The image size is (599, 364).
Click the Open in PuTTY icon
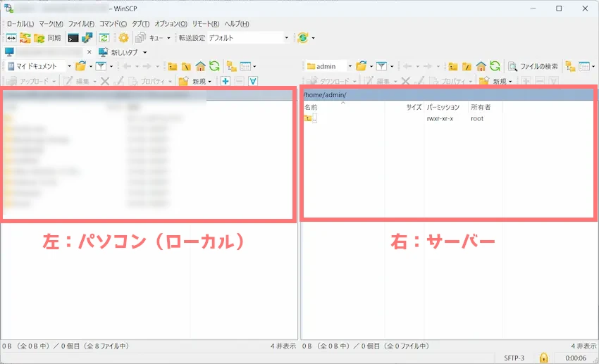87,38
